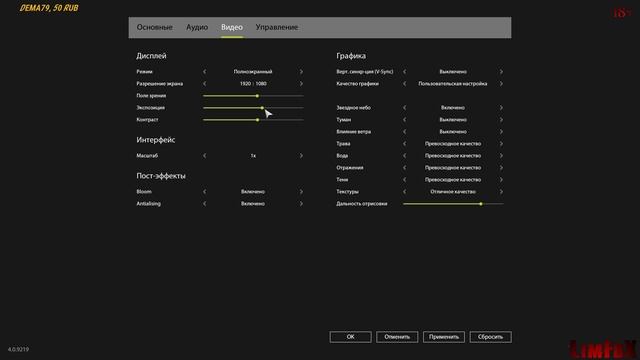The width and height of the screenshot is (640, 360).
Task: Click the Дисплей section heading
Action: [x=151, y=56]
